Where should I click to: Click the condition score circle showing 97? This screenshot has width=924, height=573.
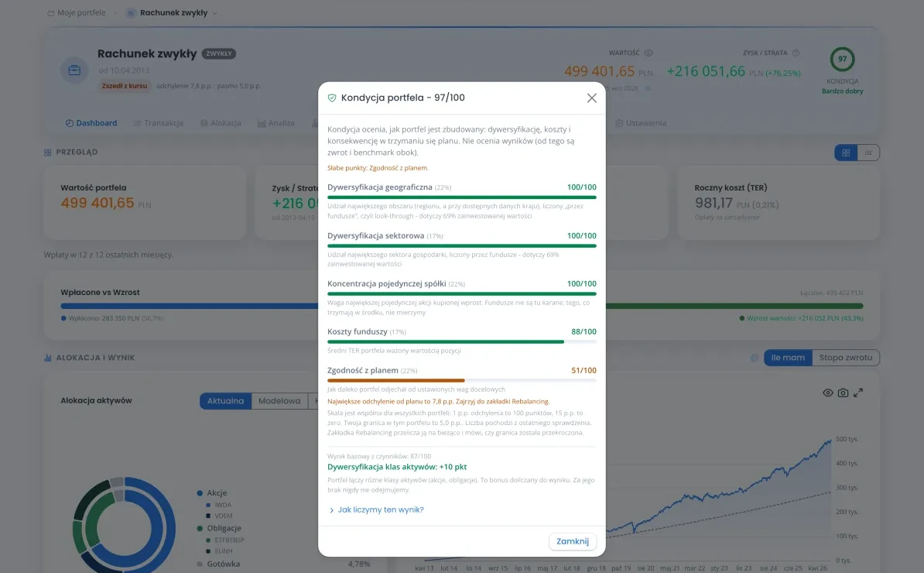click(842, 59)
